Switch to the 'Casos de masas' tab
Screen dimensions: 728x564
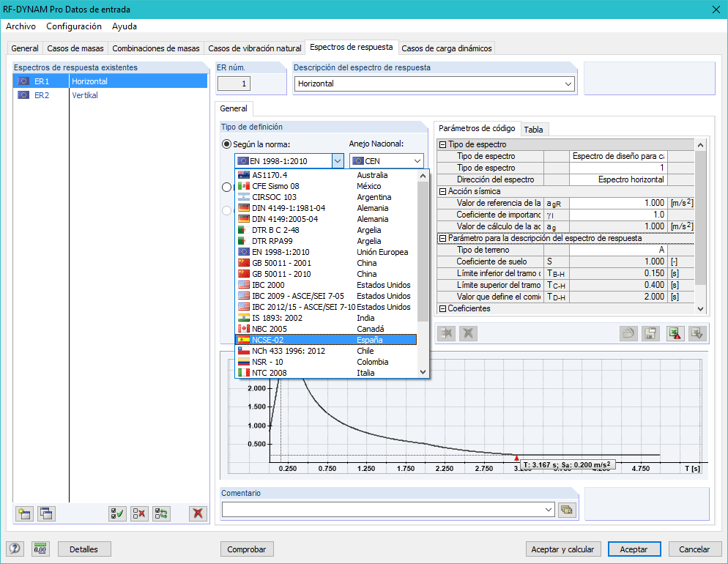(x=75, y=48)
